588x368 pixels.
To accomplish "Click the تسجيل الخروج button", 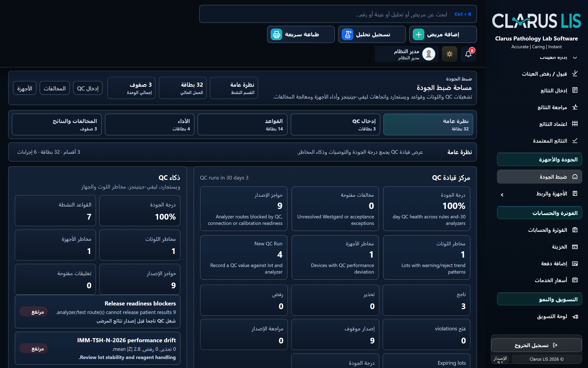I will (536, 345).
